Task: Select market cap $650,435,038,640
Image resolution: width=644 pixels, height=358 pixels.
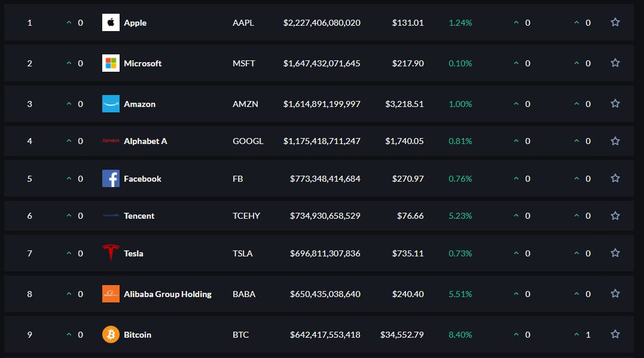Action: [x=325, y=295]
